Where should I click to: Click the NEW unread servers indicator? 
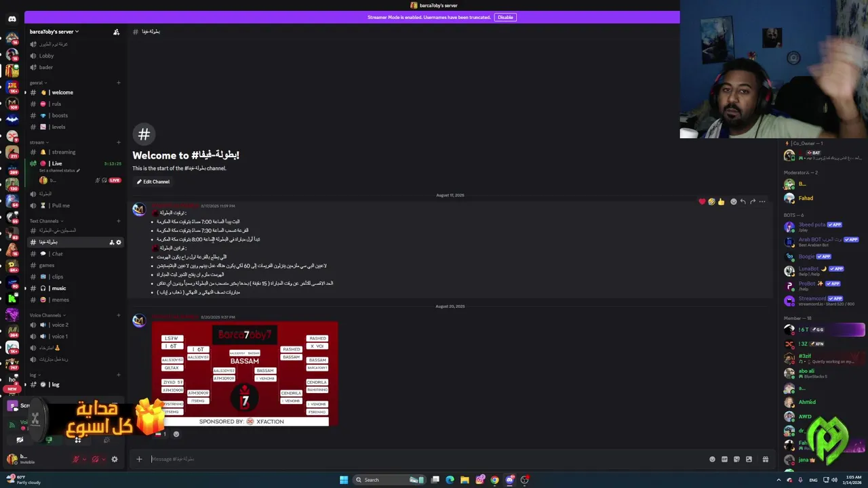[x=12, y=389]
